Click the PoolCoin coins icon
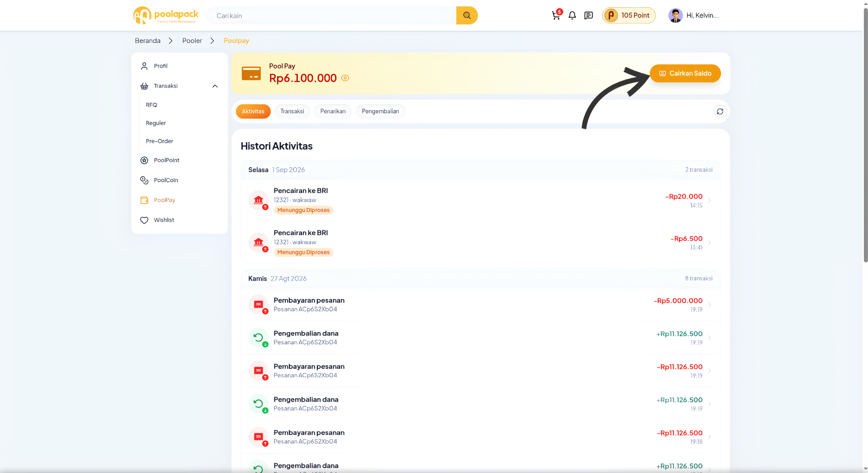Image resolution: width=868 pixels, height=473 pixels. pos(144,180)
